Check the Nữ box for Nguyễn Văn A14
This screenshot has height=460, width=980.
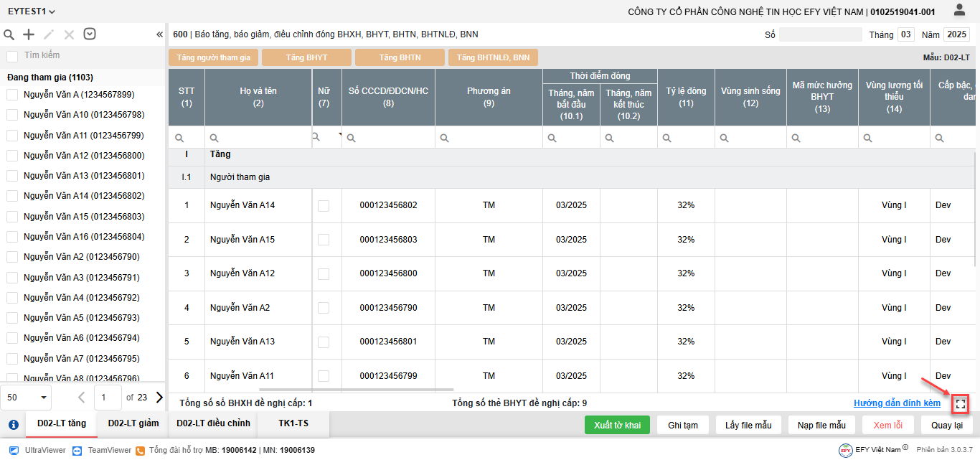(324, 205)
